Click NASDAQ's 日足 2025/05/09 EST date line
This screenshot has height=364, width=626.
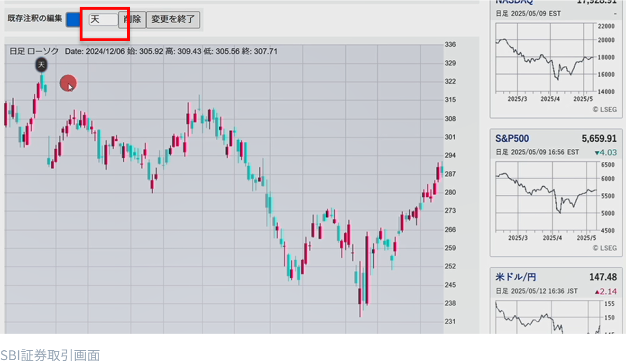pyautogui.click(x=528, y=14)
